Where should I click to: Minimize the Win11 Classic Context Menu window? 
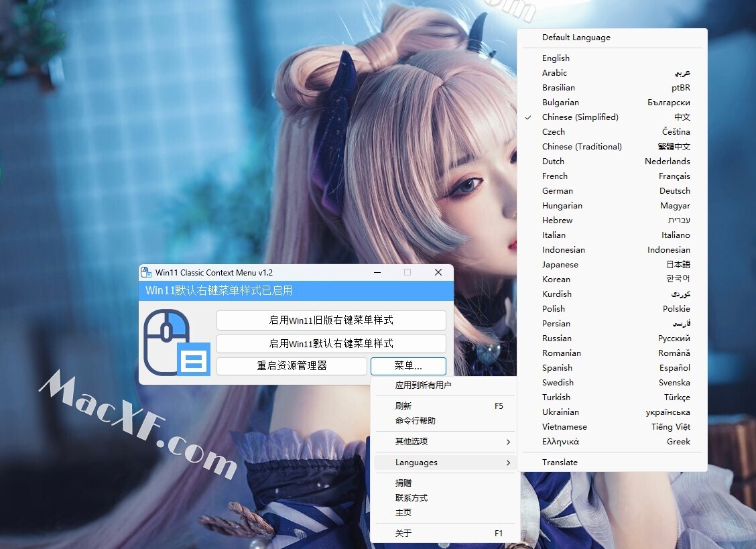(x=377, y=272)
